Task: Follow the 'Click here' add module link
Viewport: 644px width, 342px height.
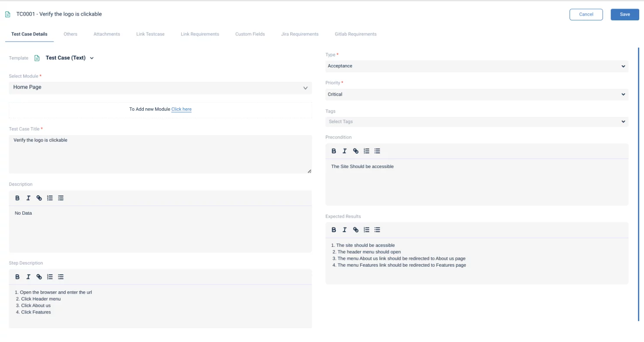Action: [181, 110]
